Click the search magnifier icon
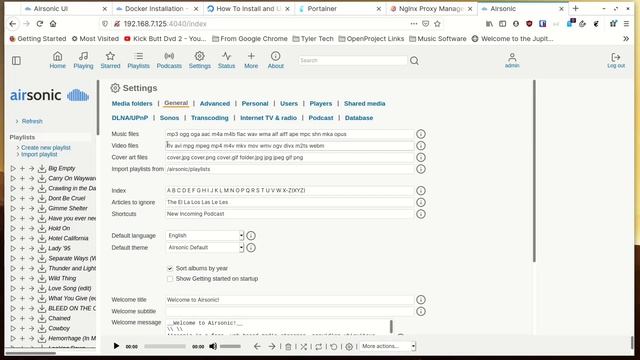 pyautogui.click(x=414, y=61)
